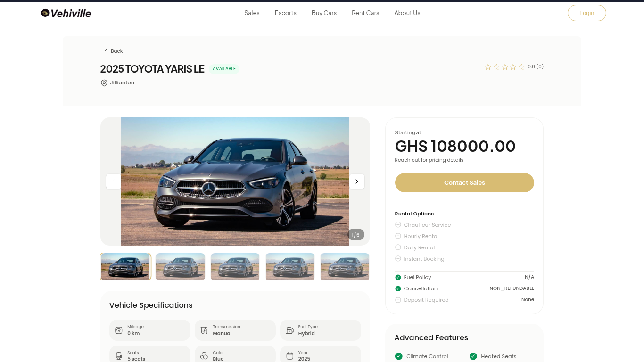Screen dimensions: 644x362
Task: Click the fifth rating star
Action: (521, 67)
